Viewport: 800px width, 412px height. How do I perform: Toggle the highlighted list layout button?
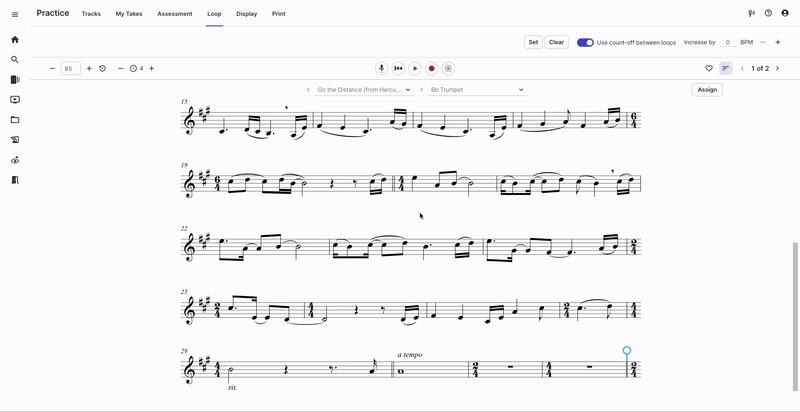click(726, 68)
